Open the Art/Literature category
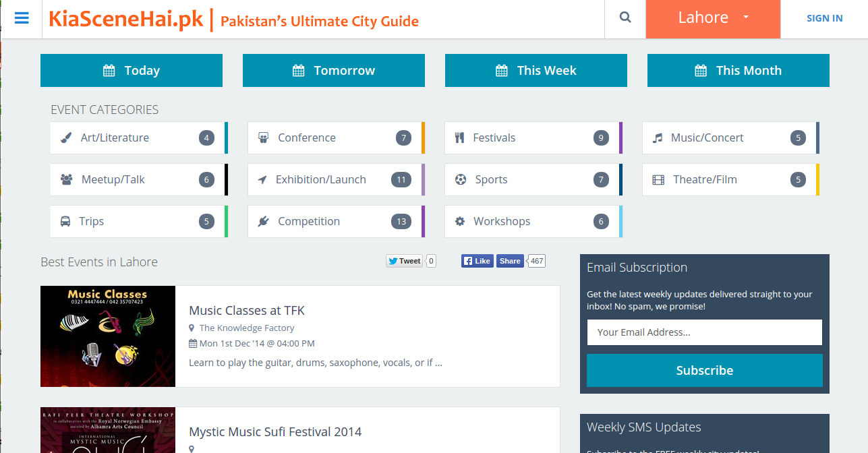The image size is (868, 453). 139,138
